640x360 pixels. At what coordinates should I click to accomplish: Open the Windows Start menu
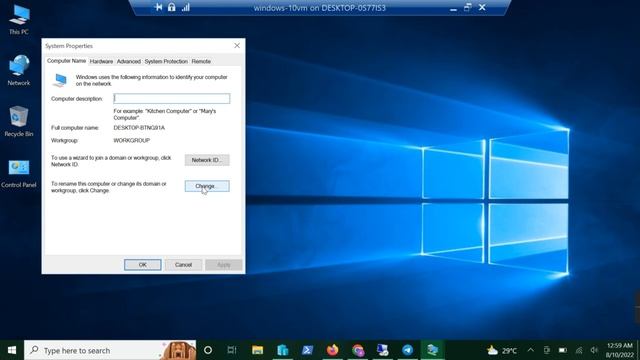coord(12,350)
